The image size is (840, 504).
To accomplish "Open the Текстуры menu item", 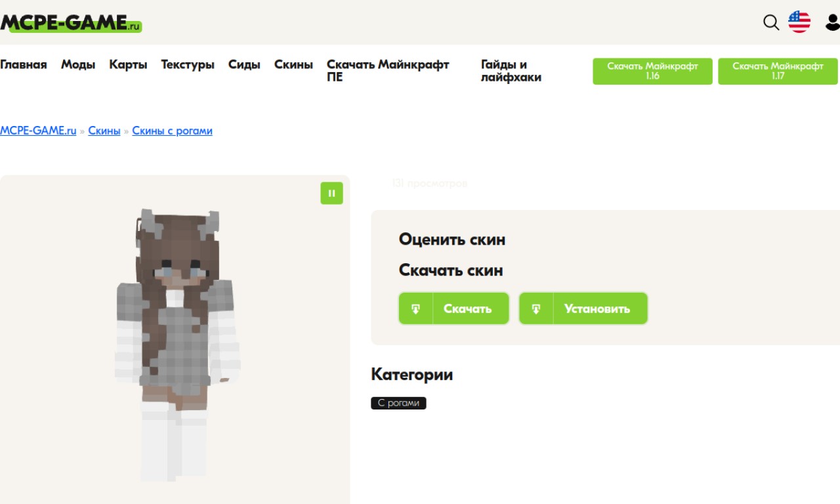I will coord(188,64).
